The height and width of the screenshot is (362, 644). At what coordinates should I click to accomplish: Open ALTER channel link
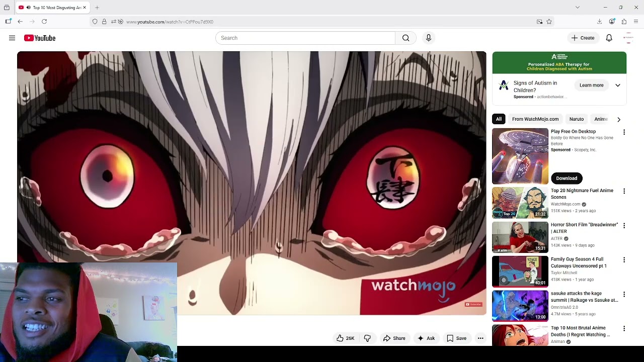tap(556, 238)
